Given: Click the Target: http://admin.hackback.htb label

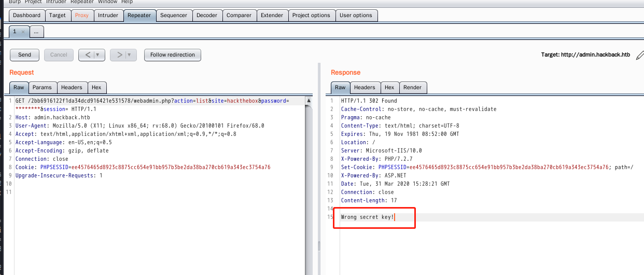Looking at the screenshot, I should coord(585,54).
